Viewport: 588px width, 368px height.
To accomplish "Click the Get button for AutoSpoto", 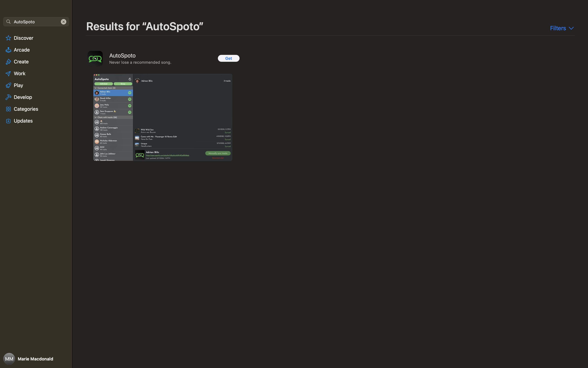I will 228,58.
